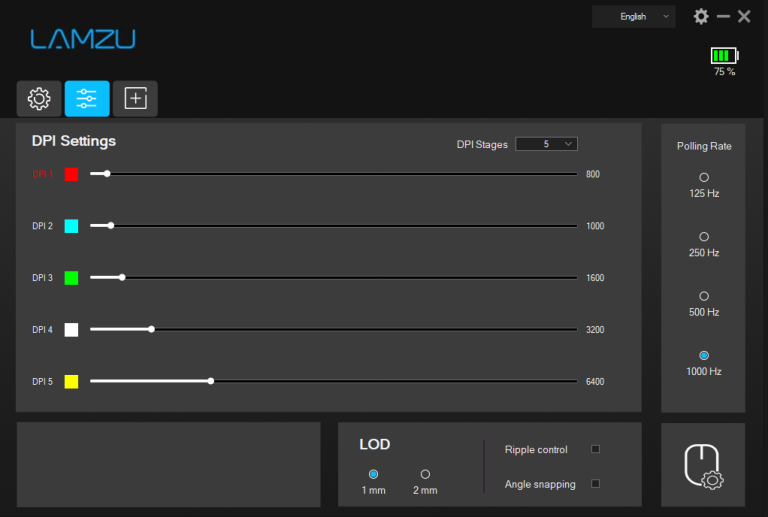Select 2 mm LOD option
This screenshot has height=517, width=768.
(x=425, y=474)
